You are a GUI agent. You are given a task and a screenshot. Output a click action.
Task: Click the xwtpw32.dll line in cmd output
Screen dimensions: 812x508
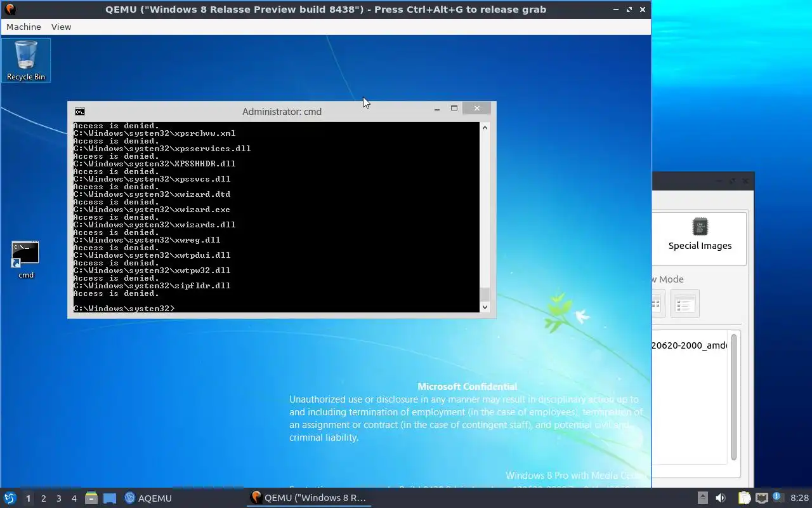pyautogui.click(x=152, y=271)
